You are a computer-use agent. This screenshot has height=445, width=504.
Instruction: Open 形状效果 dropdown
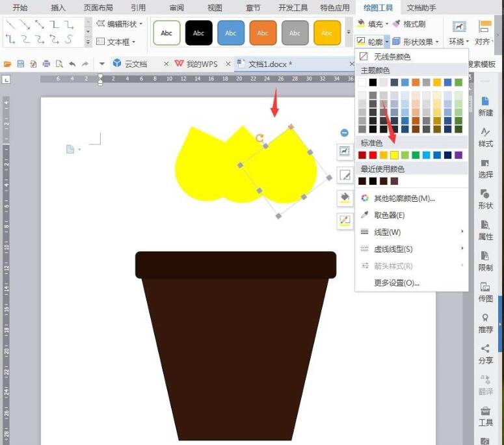pyautogui.click(x=416, y=42)
